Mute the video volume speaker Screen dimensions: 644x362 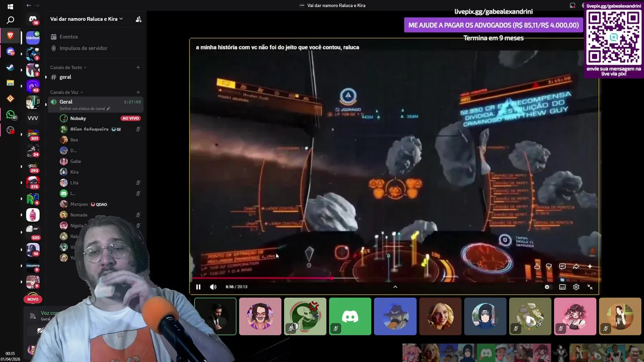[213, 287]
